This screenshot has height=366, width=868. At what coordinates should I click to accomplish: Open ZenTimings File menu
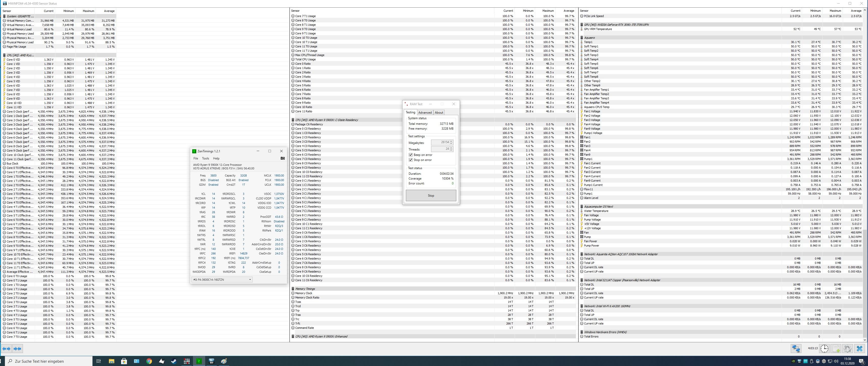pyautogui.click(x=196, y=158)
